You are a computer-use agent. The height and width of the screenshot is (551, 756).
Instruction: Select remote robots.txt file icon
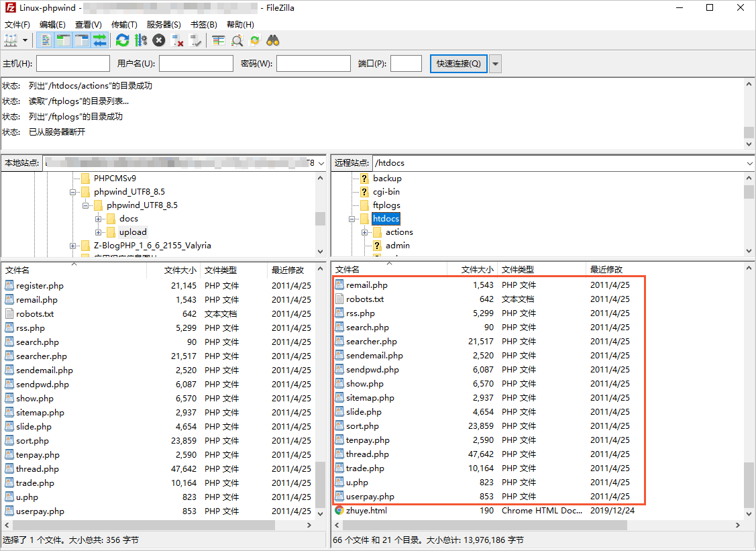[339, 299]
